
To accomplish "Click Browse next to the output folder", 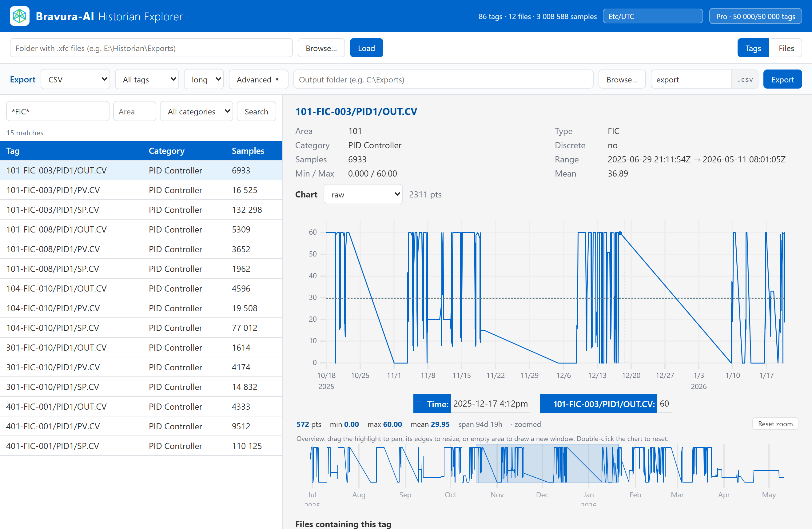I will [622, 79].
